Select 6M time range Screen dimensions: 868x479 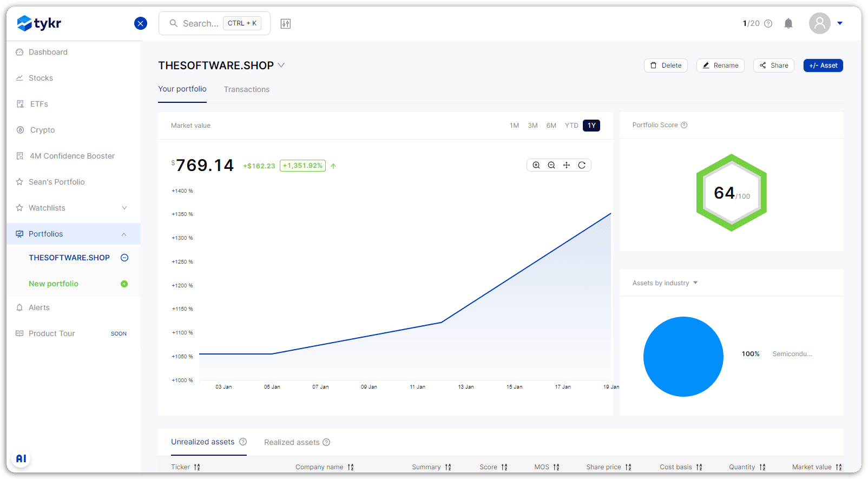(x=551, y=126)
